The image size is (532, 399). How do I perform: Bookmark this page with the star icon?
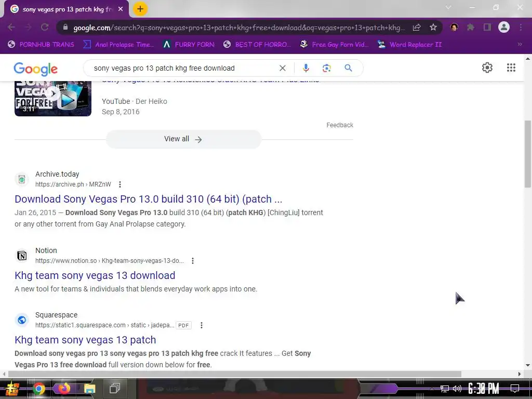(433, 27)
